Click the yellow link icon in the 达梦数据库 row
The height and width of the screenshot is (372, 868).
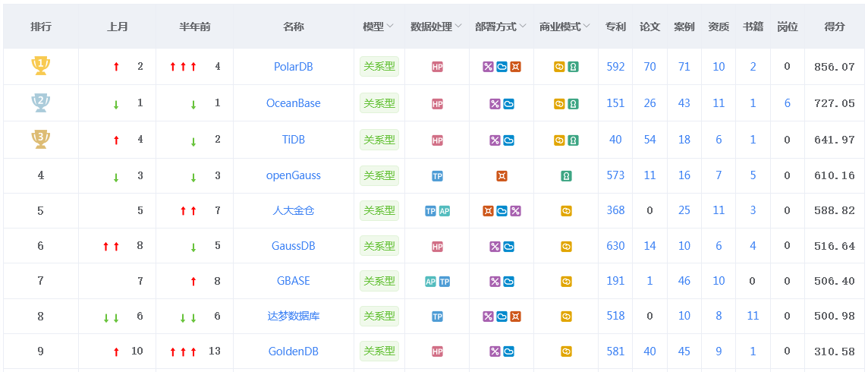pos(566,317)
